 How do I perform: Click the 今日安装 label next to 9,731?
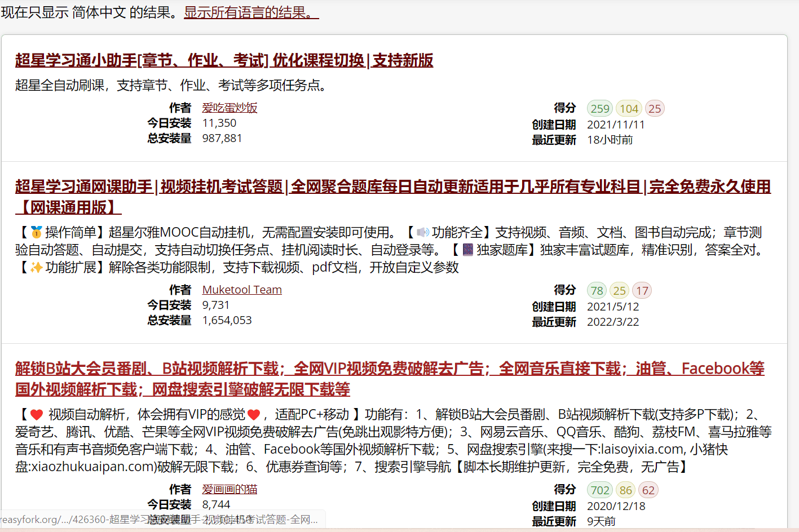point(169,305)
